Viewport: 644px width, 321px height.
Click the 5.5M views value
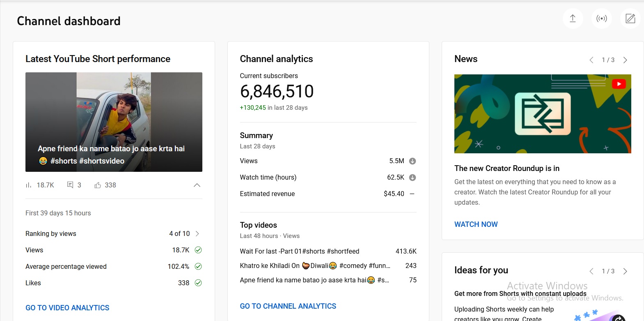point(397,161)
